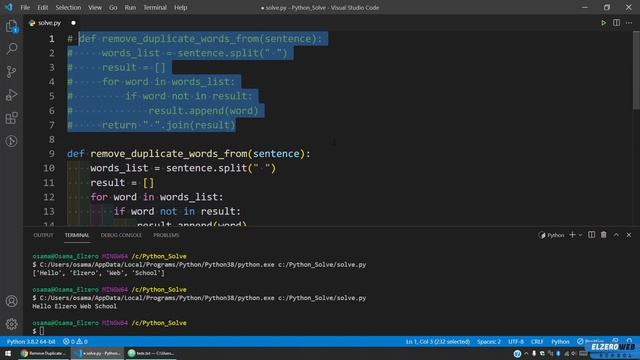Screen dimensions: 640x360
Task: Click the timeline/history icon in the activity bar
Action: (x=11, y=141)
